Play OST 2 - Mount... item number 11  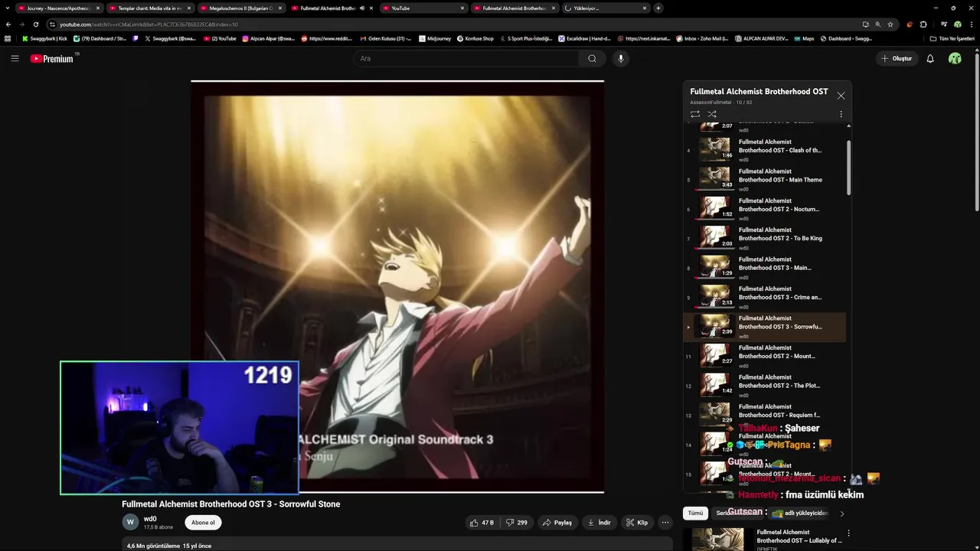[766, 356]
